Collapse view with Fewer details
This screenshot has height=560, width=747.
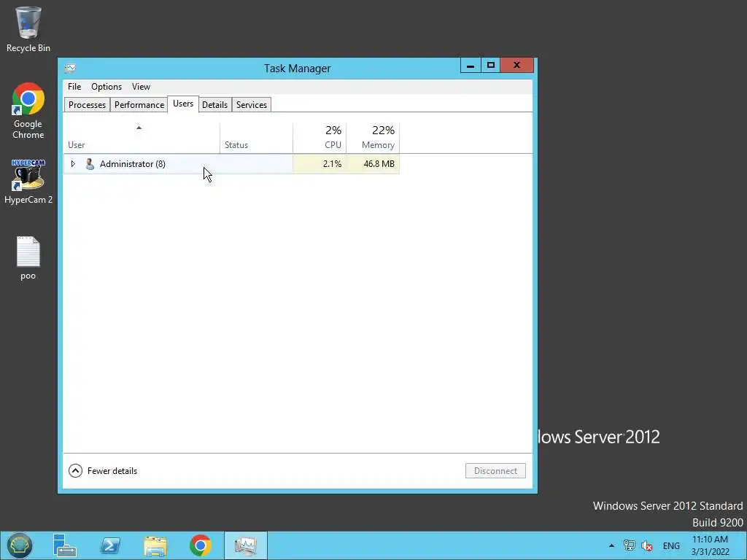(x=103, y=471)
